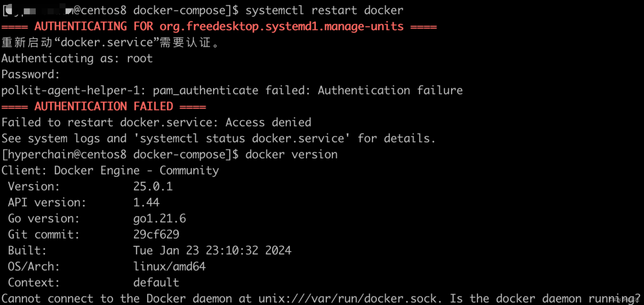Image resolution: width=644 pixels, height=305 pixels.
Task: Click the Version value 25.0.1
Action: [153, 186]
